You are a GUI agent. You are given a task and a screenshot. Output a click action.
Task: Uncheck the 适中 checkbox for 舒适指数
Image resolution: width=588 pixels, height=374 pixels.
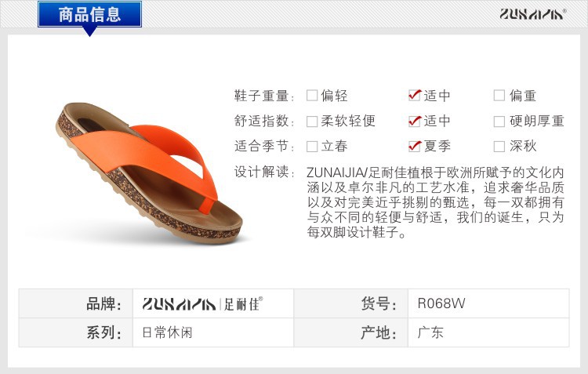[415, 121]
